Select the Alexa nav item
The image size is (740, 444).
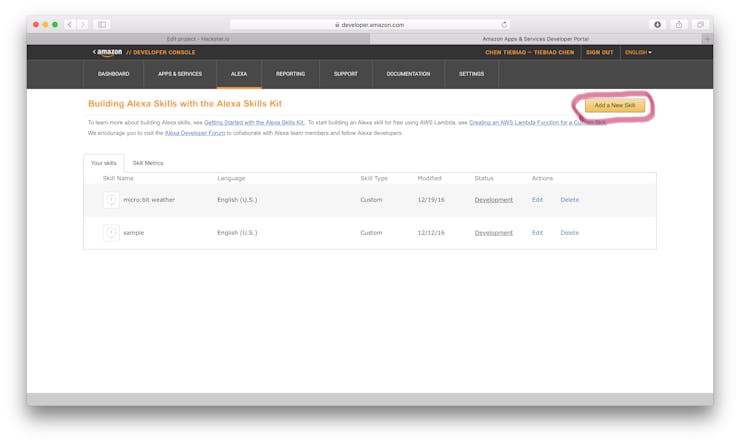[x=239, y=74]
